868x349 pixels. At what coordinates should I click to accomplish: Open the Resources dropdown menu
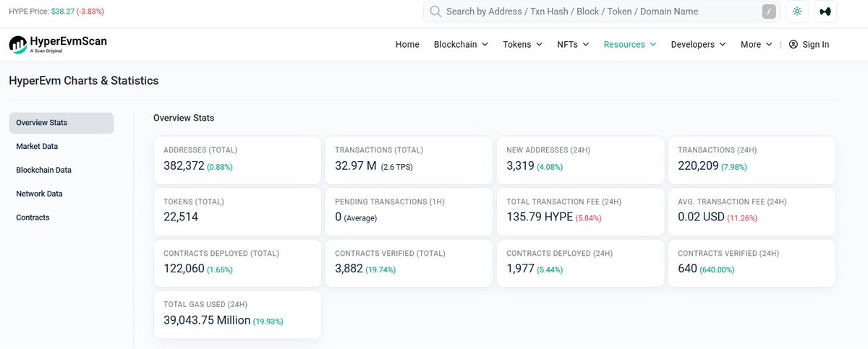pyautogui.click(x=630, y=44)
